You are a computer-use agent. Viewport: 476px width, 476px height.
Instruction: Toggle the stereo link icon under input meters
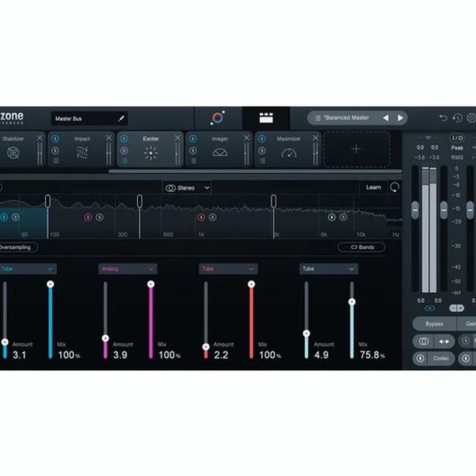click(429, 309)
